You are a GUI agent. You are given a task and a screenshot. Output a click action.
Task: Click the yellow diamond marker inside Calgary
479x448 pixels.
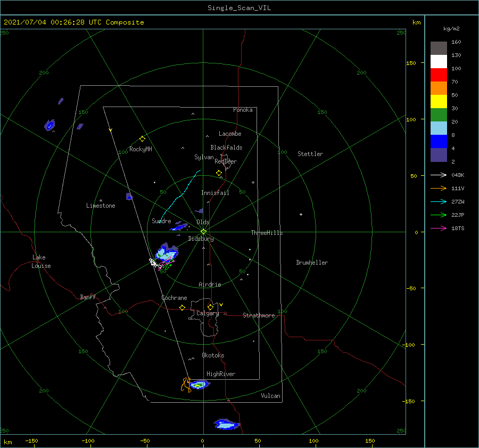point(210,307)
